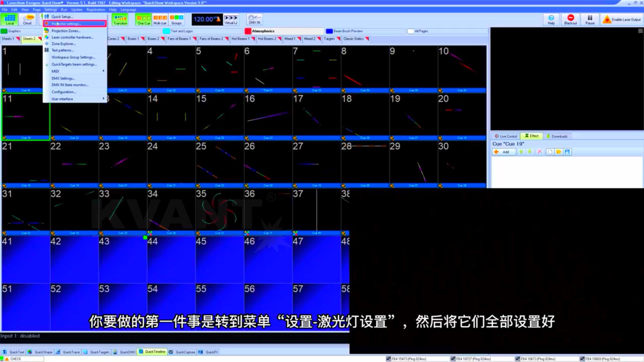The width and height of the screenshot is (644, 362).
Task: Open the QuickShape tool
Action: [40, 352]
